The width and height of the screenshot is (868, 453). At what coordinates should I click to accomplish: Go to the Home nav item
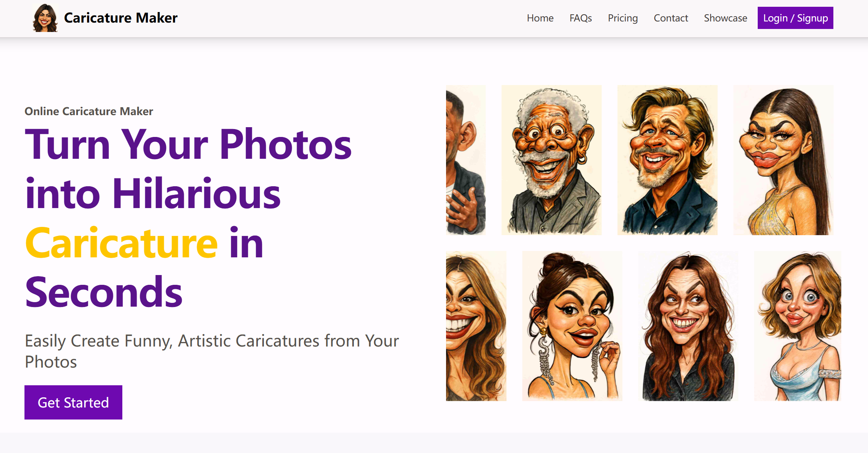(540, 18)
